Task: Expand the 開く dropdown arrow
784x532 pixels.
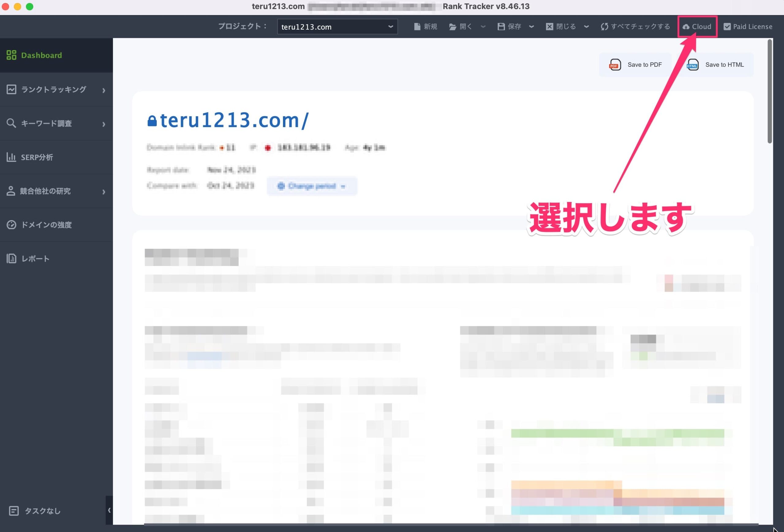Action: point(483,27)
